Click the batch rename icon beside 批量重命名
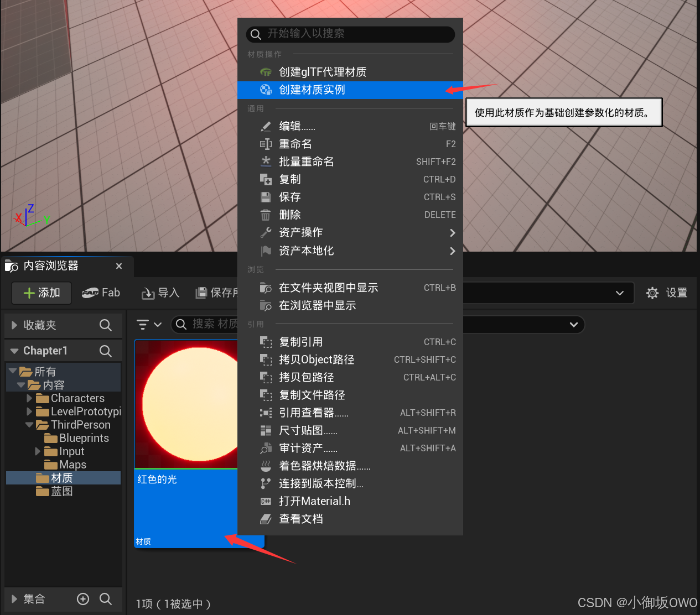This screenshot has width=700, height=615. coord(266,161)
